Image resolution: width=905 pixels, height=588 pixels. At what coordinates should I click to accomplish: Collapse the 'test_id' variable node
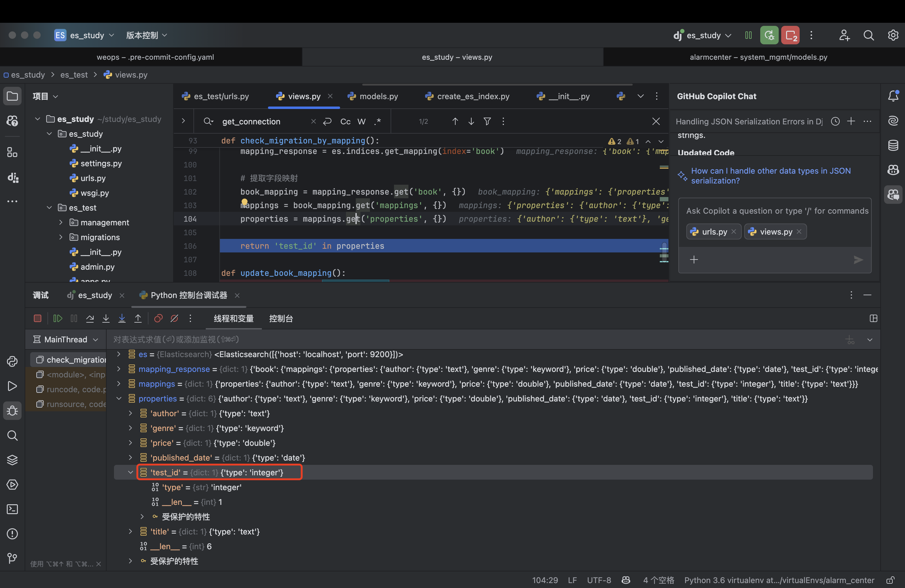pyautogui.click(x=130, y=473)
